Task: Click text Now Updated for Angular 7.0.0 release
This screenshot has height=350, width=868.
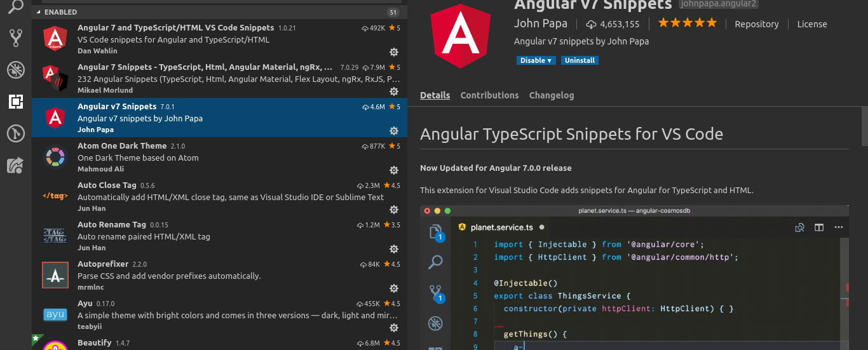Action: 496,168
